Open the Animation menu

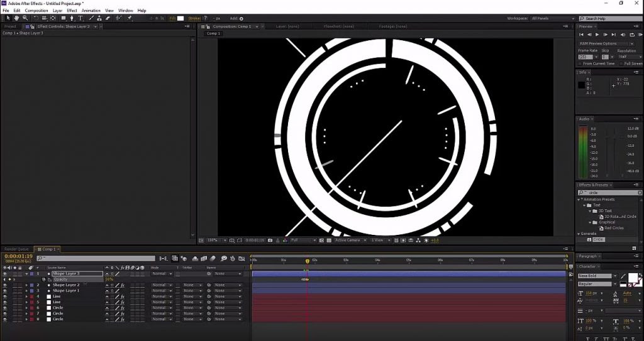(x=91, y=11)
